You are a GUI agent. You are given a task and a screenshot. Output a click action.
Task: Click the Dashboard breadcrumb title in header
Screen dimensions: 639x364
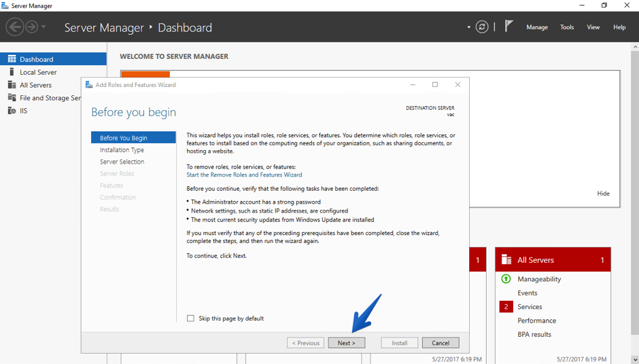point(185,28)
